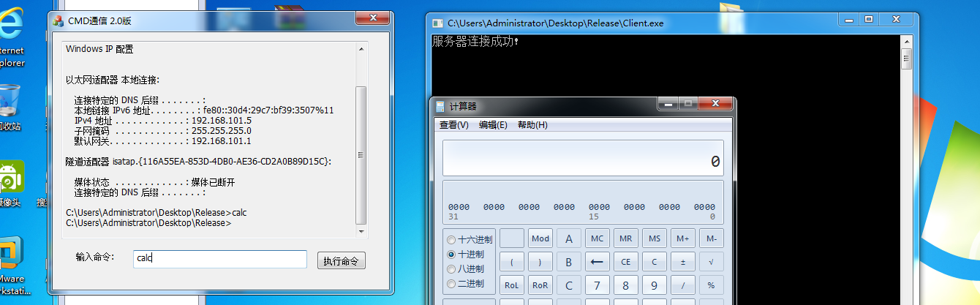
Task: Close the CMD通信 2.0版 window
Action: click(x=373, y=18)
